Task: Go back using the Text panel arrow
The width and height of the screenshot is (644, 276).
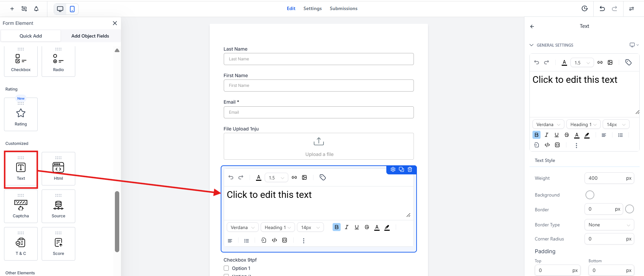Action: pos(532,26)
